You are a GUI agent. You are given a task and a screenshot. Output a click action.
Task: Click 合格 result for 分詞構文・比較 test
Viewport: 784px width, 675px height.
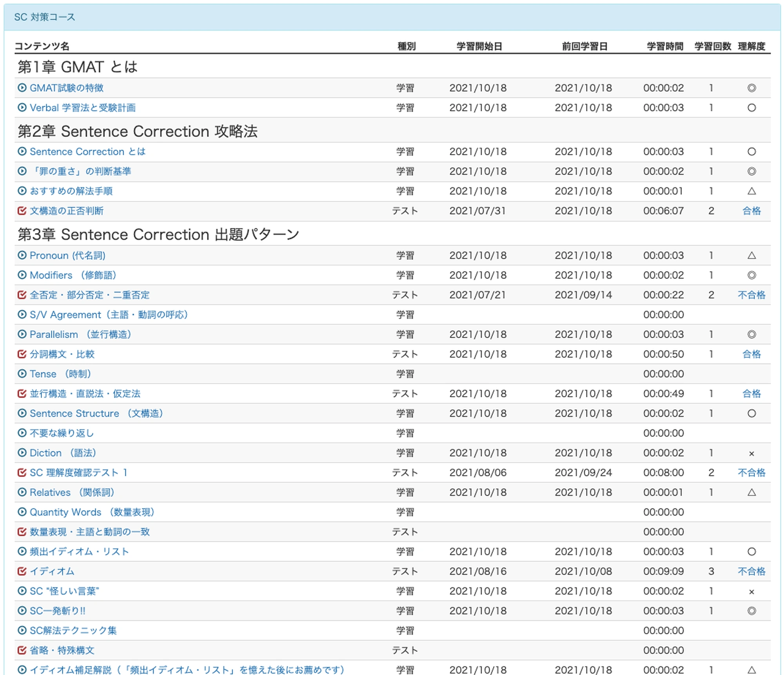751,354
